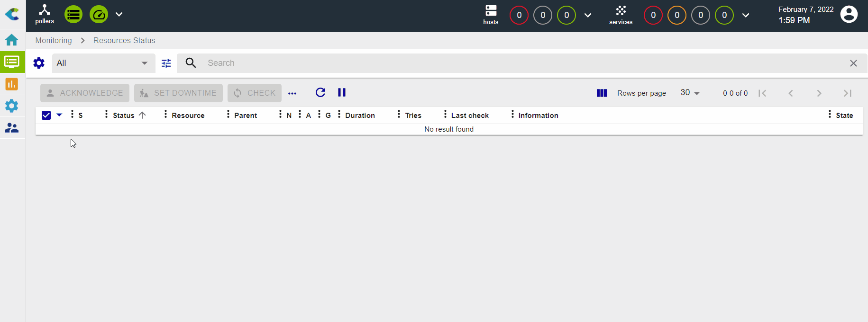This screenshot has height=322, width=868.
Task: Click into the Search field
Action: tap(521, 63)
